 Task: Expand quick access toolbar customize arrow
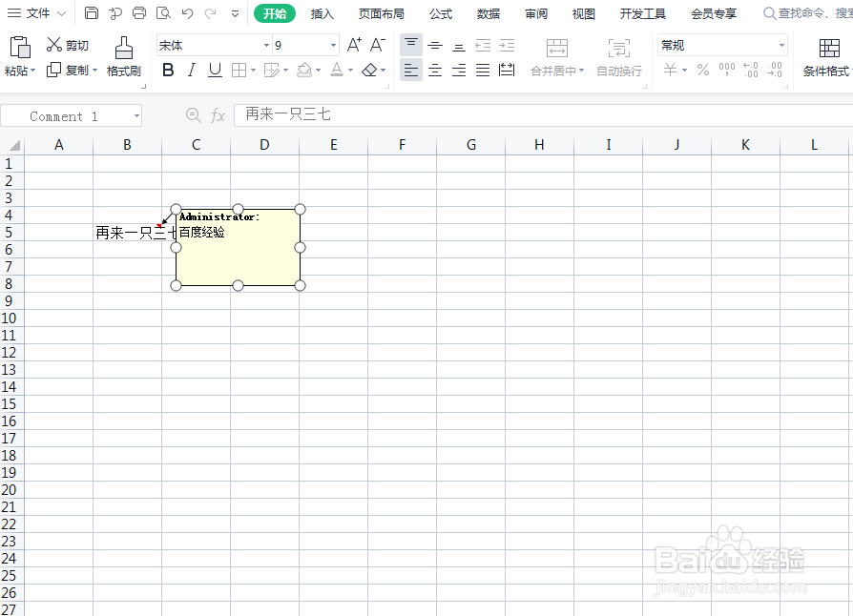coord(235,13)
